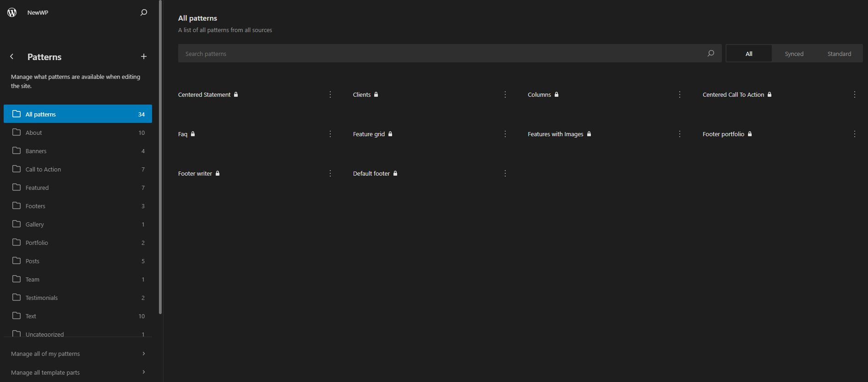Open the Gallery patterns category
Screen dimensions: 868x382
pyautogui.click(x=78, y=224)
